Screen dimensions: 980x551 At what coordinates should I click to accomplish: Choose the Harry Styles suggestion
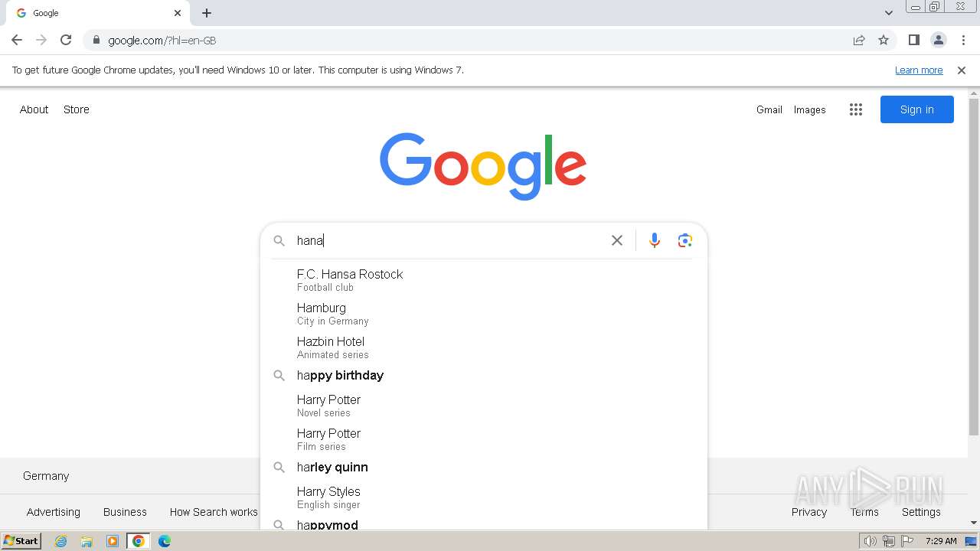(x=484, y=497)
